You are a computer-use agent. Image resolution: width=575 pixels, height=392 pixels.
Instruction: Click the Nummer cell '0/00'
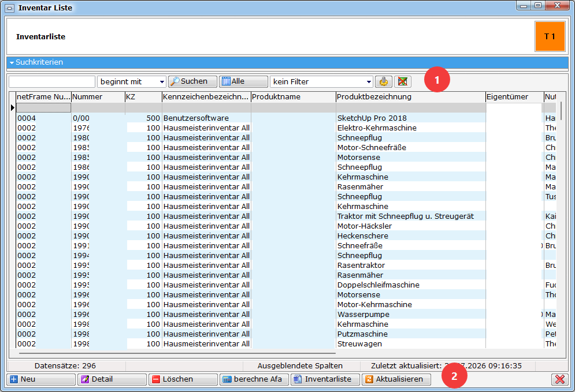(98, 118)
